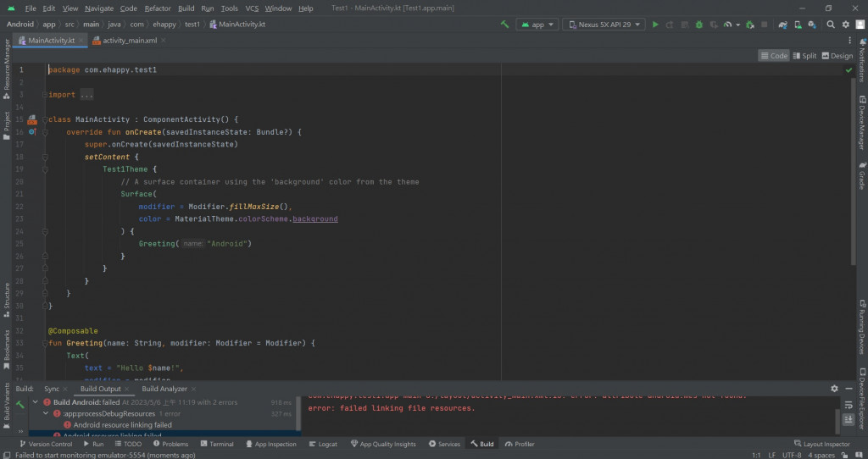Open Device Manager icon in top toolbar
Image resolution: width=868 pixels, height=459 pixels.
point(797,25)
